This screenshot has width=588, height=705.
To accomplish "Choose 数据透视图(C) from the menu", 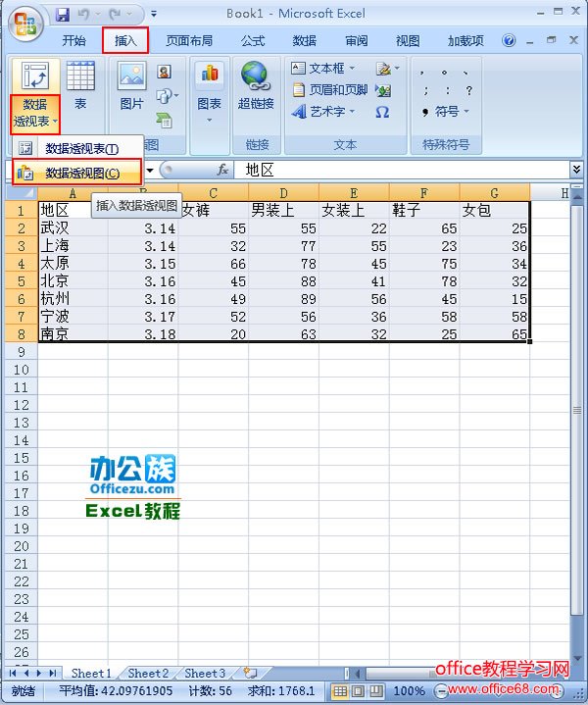I will [77, 173].
